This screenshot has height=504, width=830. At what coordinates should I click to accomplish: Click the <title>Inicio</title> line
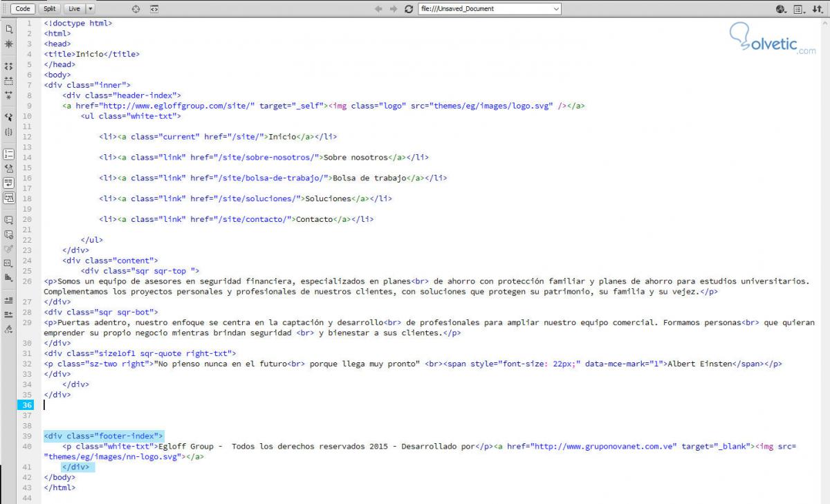pyautogui.click(x=92, y=54)
